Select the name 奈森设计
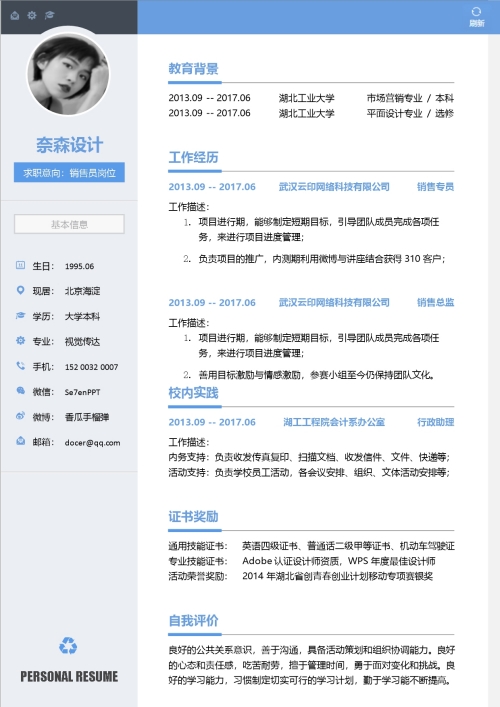This screenshot has height=707, width=500. pyautogui.click(x=69, y=145)
